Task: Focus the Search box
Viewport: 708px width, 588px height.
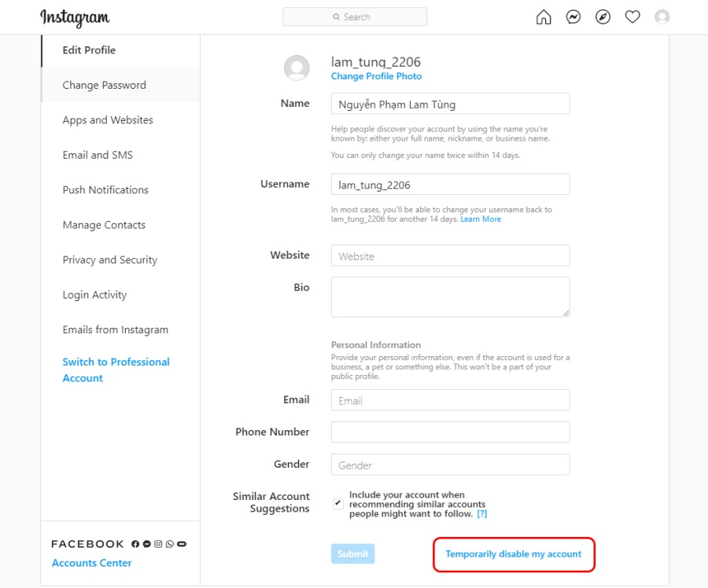Action: coord(355,17)
